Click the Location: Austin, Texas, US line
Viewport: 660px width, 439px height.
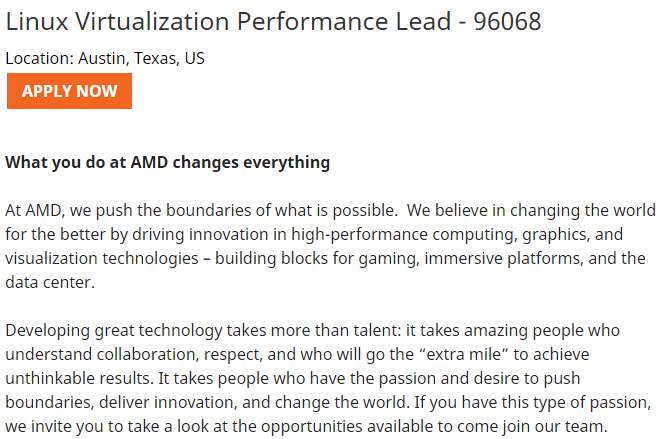coord(105,58)
